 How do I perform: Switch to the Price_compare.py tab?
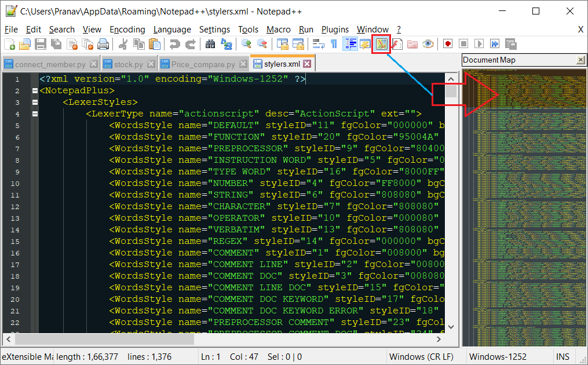pyautogui.click(x=203, y=64)
